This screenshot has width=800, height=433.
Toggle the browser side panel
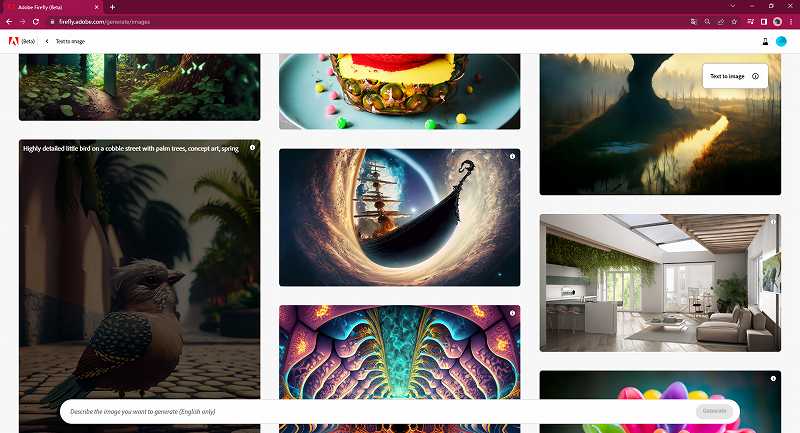click(764, 22)
